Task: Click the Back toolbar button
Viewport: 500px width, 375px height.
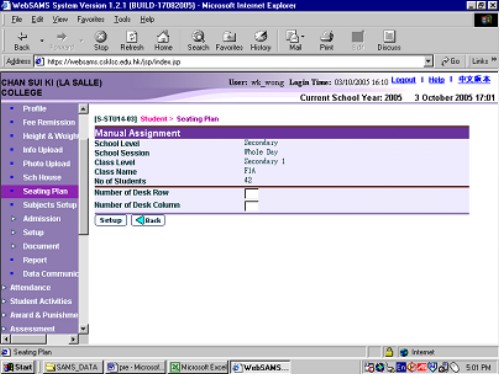Action: 22,41
